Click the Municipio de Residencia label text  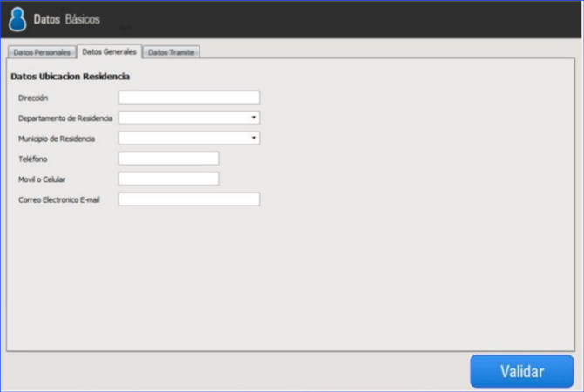coord(57,139)
